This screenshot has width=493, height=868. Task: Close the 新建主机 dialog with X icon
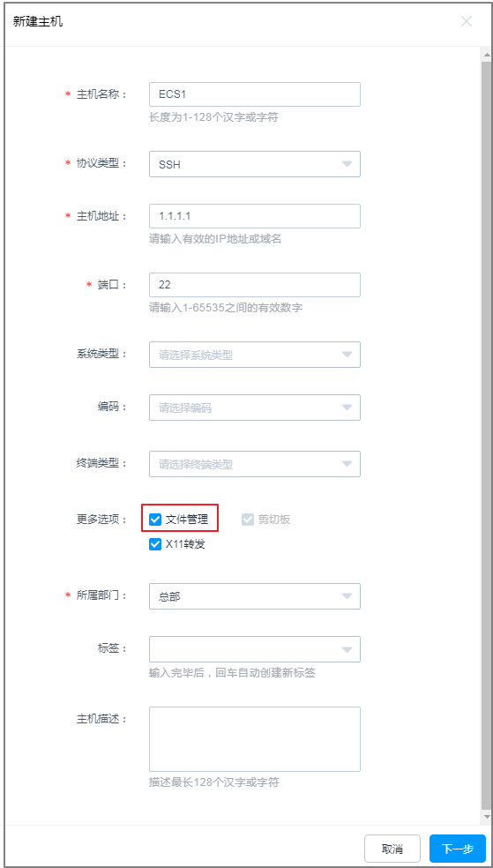click(x=467, y=21)
